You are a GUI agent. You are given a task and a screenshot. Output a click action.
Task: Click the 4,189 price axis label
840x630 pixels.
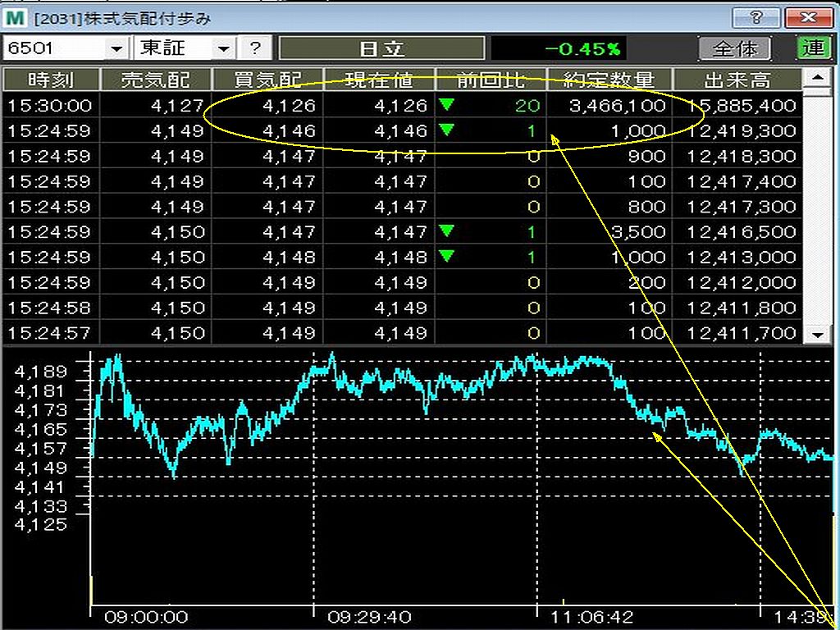click(41, 372)
